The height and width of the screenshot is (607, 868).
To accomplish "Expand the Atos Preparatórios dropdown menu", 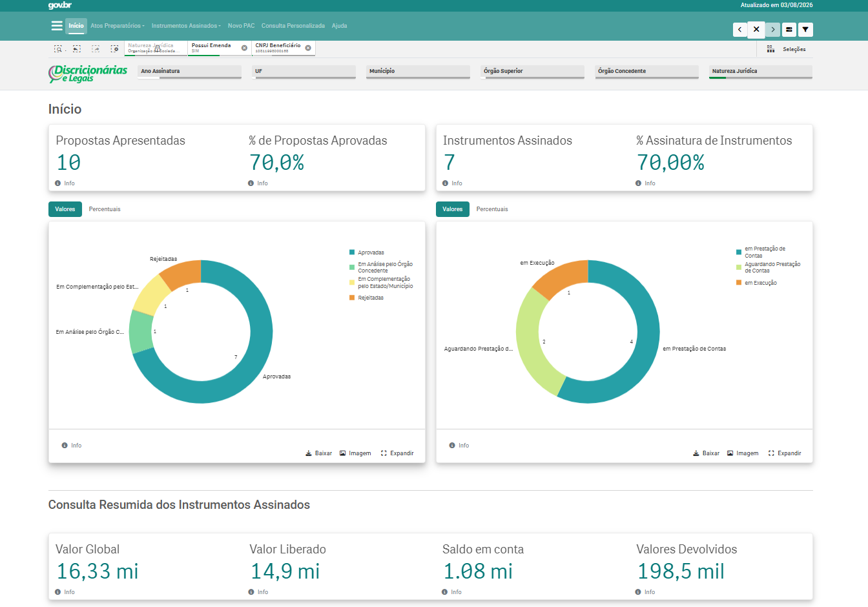I will pyautogui.click(x=118, y=26).
